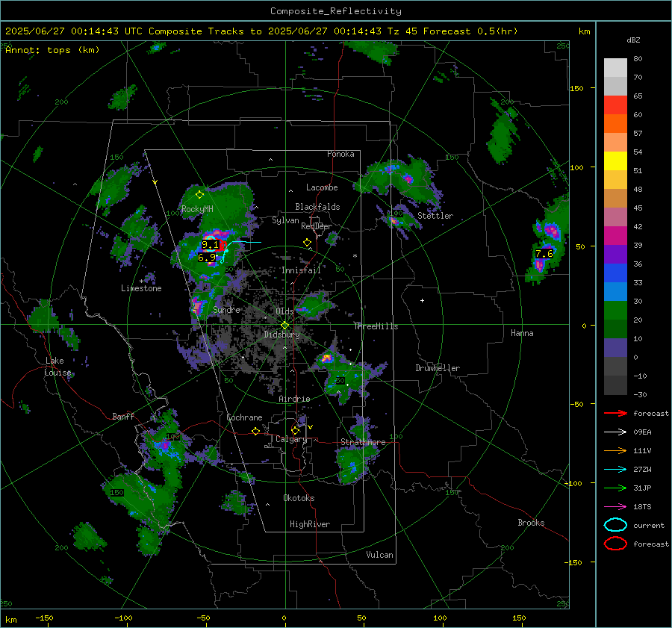Select the bright red 60-65 dBZ swatch
The image size is (672, 628).
[615, 105]
